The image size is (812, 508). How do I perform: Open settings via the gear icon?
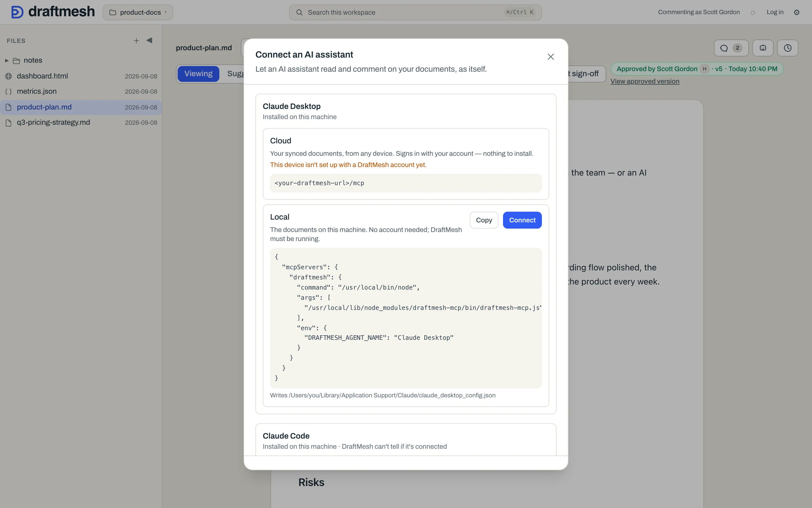pos(796,12)
